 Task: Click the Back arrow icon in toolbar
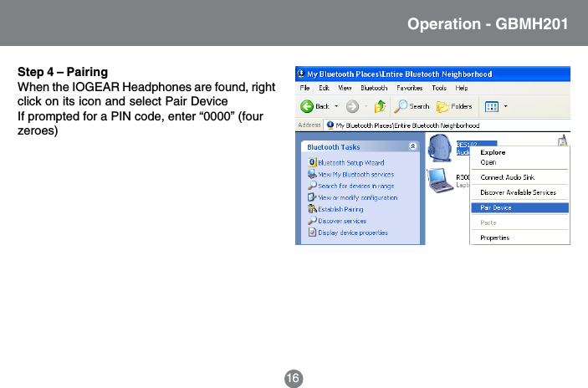tap(307, 106)
